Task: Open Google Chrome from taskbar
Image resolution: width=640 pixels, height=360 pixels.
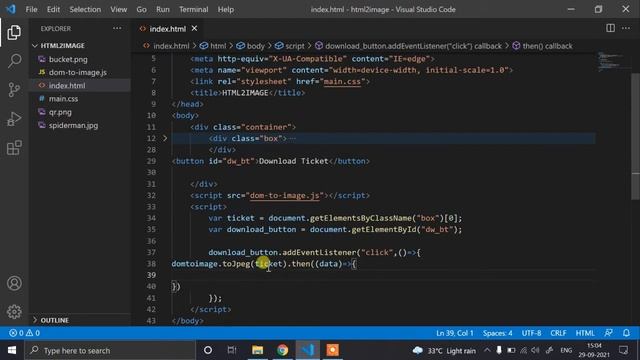Action: (282, 350)
